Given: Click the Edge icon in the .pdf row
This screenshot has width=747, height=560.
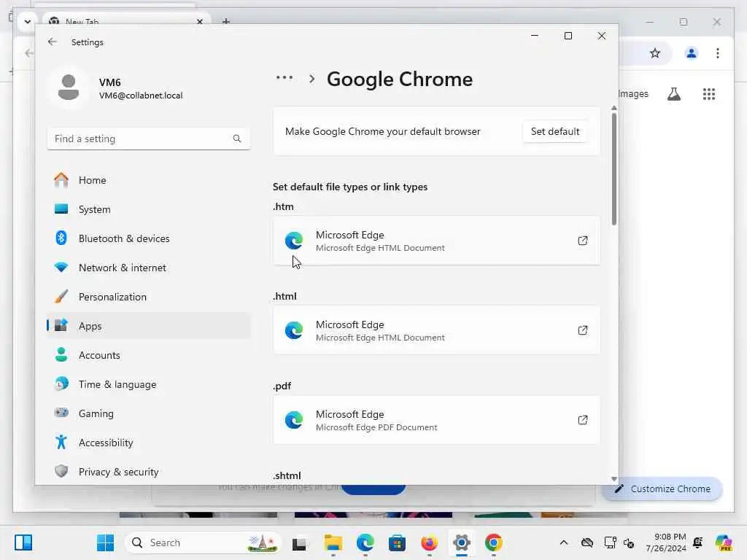Looking at the screenshot, I should click(294, 421).
